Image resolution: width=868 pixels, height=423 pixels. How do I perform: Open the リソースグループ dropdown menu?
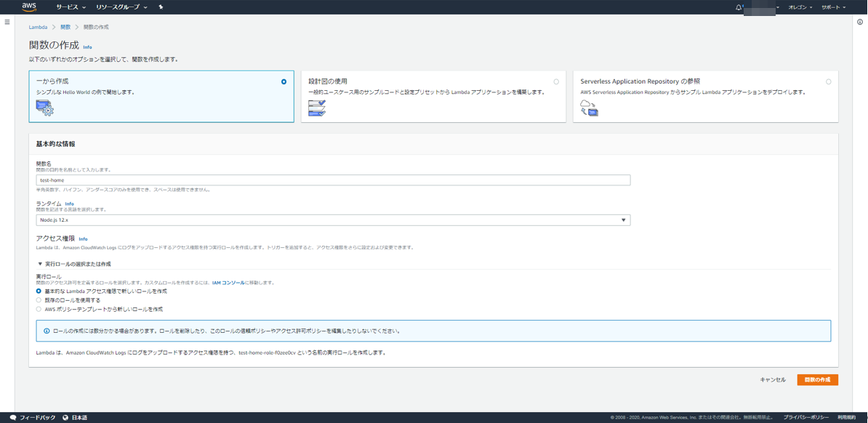coord(122,7)
